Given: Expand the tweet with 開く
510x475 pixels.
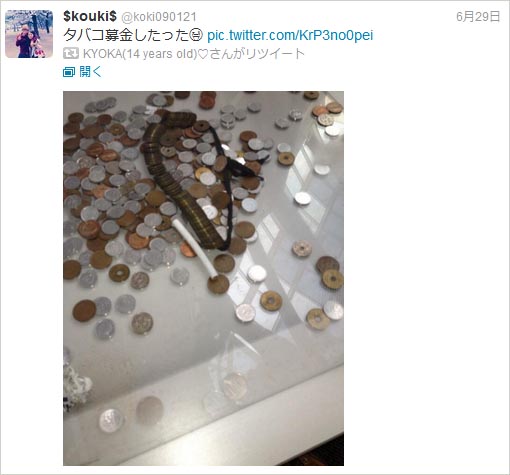Looking at the screenshot, I should (x=90, y=71).
